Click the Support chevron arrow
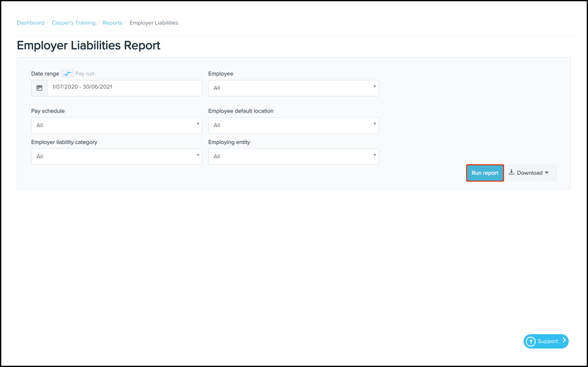The height and width of the screenshot is (367, 588). (564, 341)
